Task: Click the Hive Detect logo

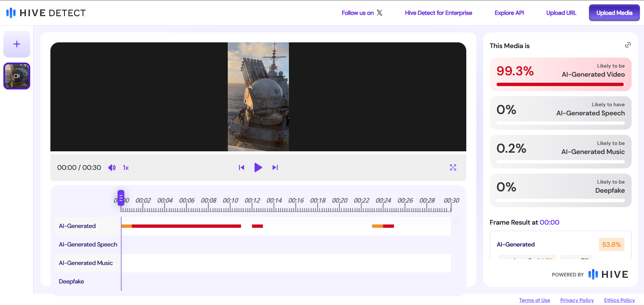Action: (x=46, y=13)
